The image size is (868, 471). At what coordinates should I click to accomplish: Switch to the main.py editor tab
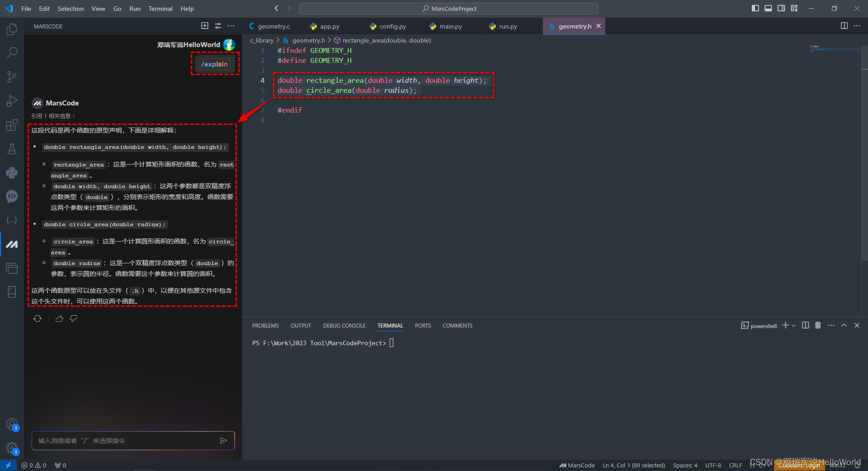[450, 26]
